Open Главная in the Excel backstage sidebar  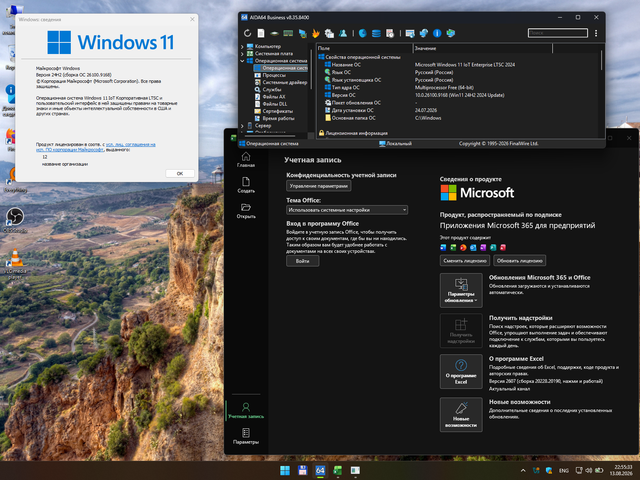[x=246, y=160]
